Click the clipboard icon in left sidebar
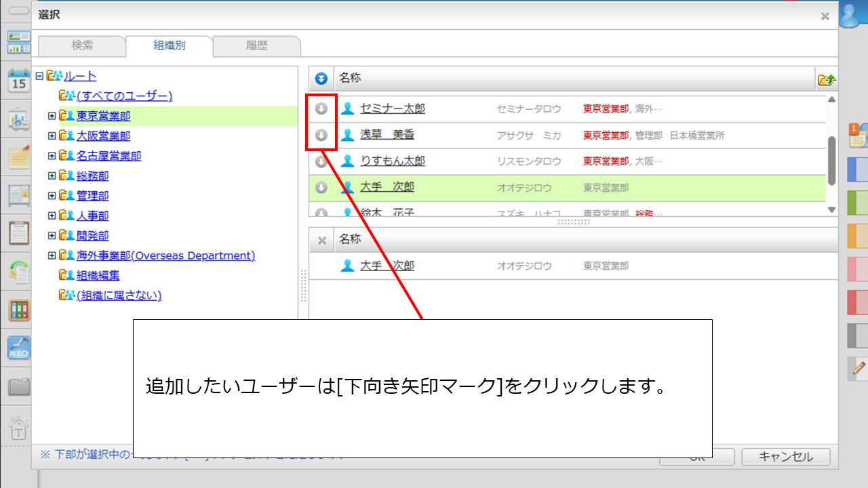 click(x=19, y=233)
